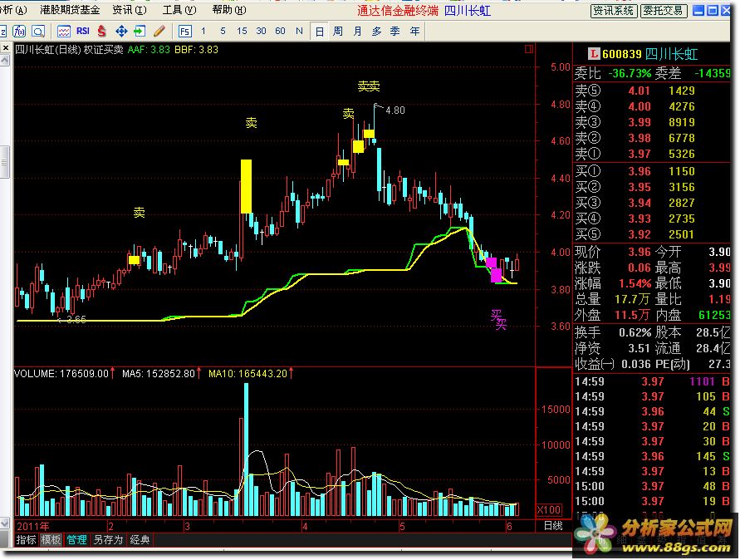
Task: Click the 委托交易 button
Action: 663,11
